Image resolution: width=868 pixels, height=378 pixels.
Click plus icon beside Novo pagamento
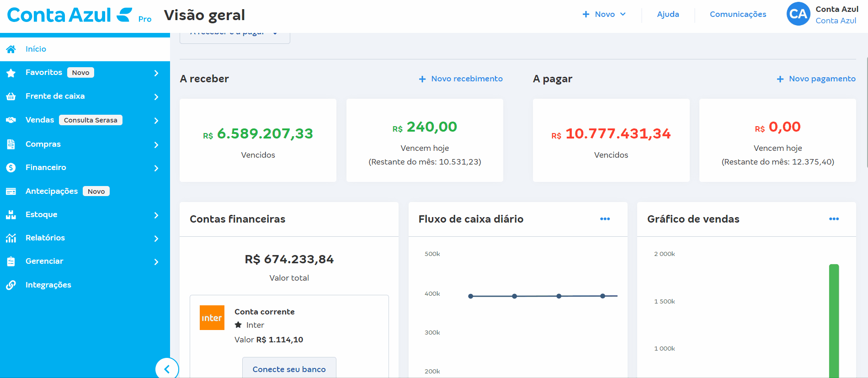point(780,79)
